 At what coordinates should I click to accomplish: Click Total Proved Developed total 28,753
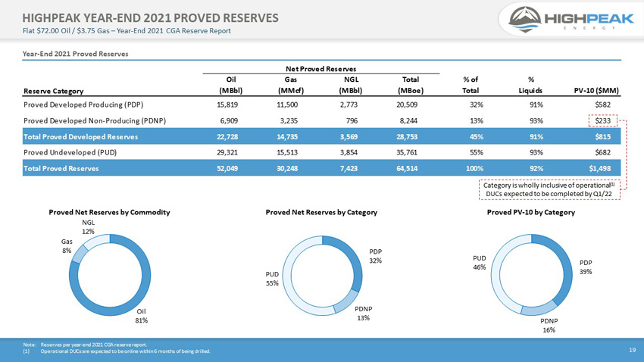(x=407, y=136)
